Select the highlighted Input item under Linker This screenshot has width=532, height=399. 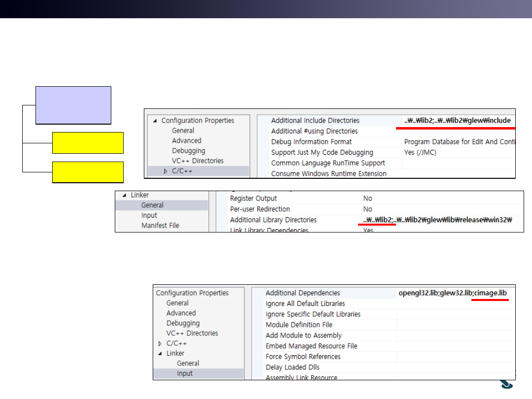click(185, 373)
